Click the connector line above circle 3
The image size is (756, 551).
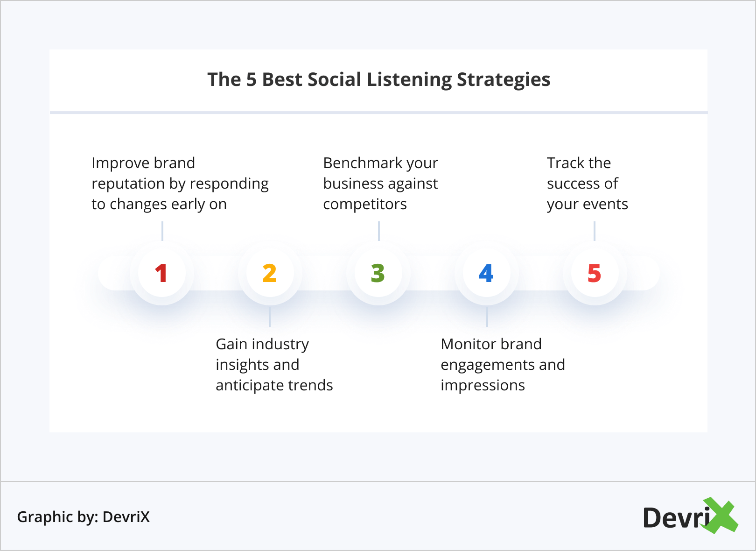click(378, 231)
